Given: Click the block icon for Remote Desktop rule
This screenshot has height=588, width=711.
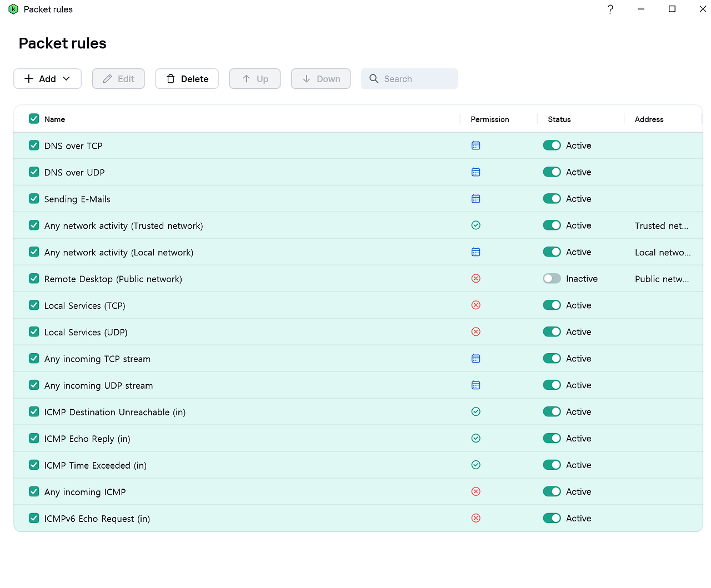Looking at the screenshot, I should point(475,279).
